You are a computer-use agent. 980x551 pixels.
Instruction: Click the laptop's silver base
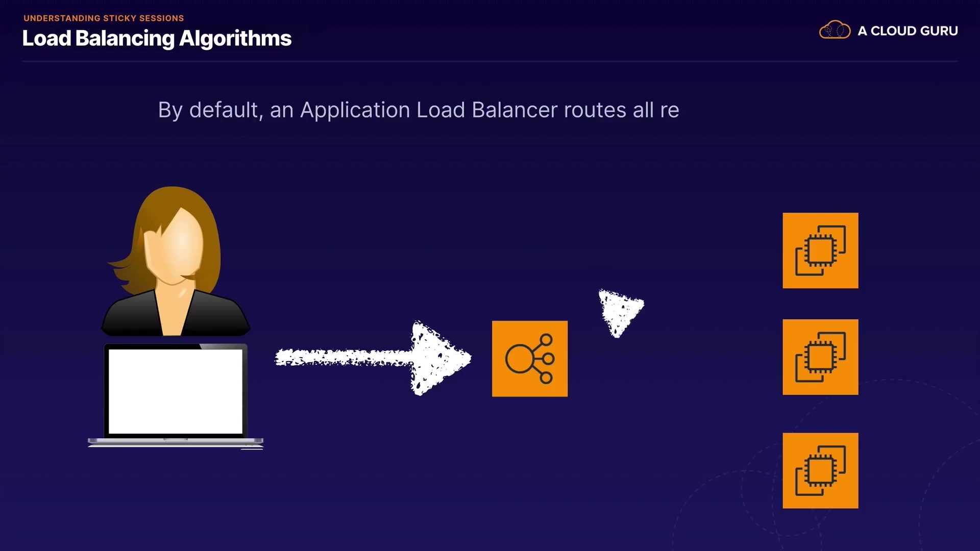(x=176, y=442)
